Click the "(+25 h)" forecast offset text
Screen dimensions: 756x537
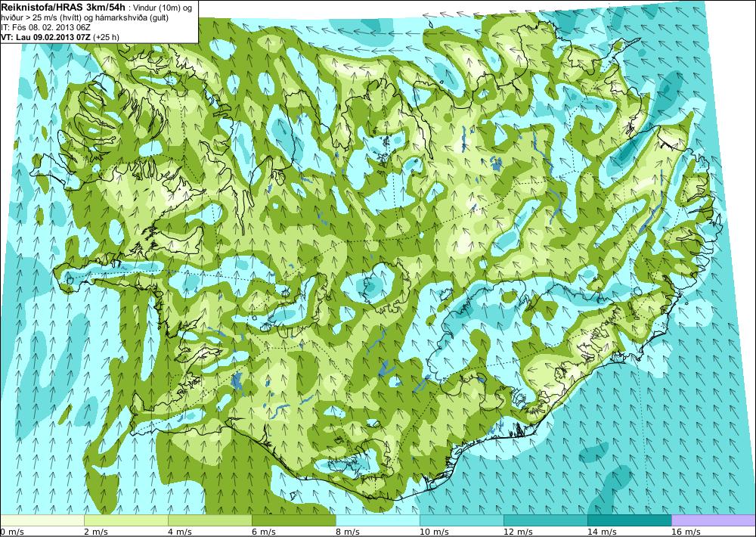coord(107,37)
